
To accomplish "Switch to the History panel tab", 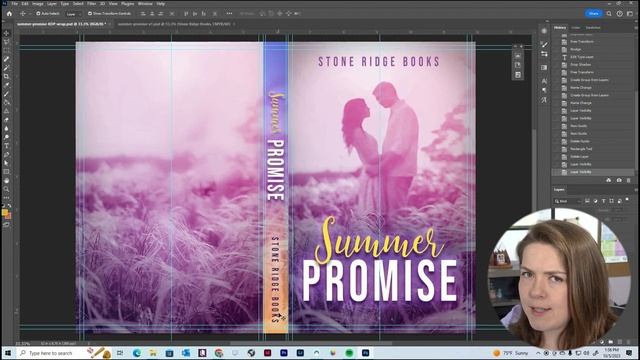I will pos(560,27).
